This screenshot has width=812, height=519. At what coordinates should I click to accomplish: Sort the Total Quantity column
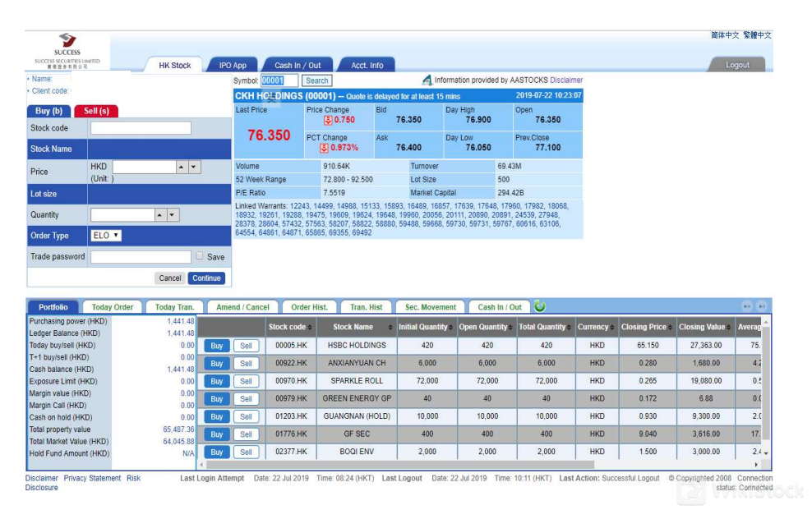pyautogui.click(x=569, y=328)
